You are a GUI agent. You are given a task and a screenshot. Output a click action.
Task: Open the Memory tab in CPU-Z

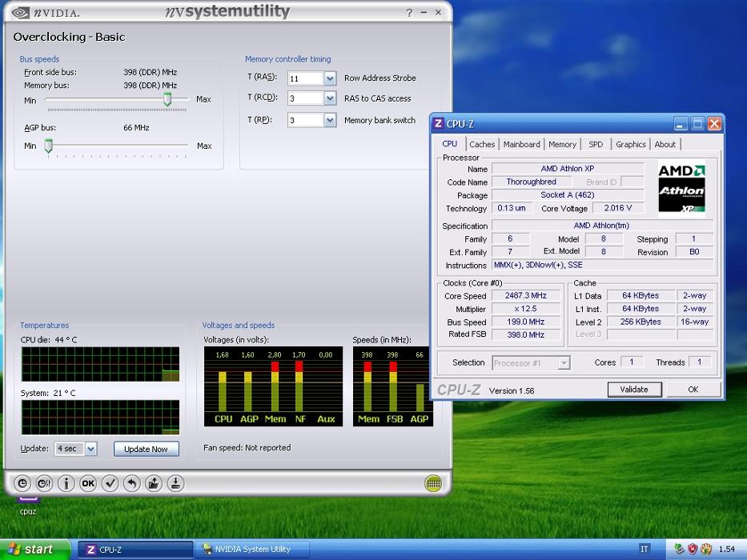[x=562, y=144]
